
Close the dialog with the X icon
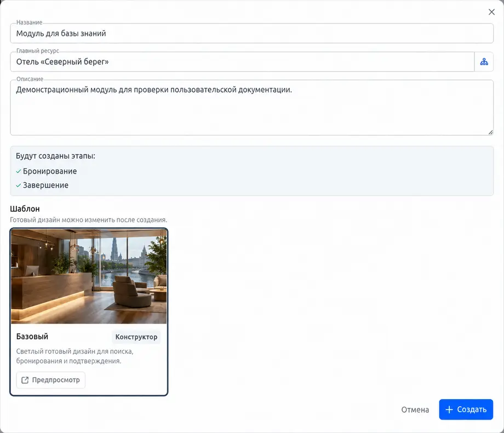coord(491,12)
